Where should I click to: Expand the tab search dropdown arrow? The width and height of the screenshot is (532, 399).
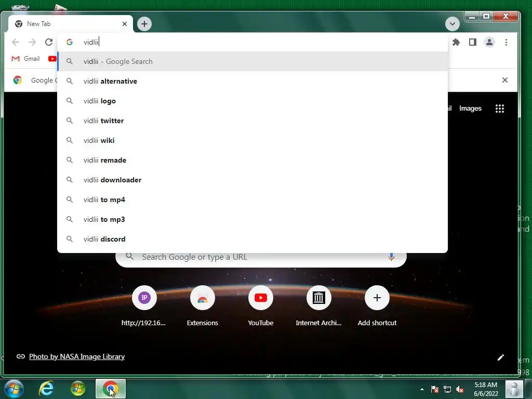click(453, 24)
